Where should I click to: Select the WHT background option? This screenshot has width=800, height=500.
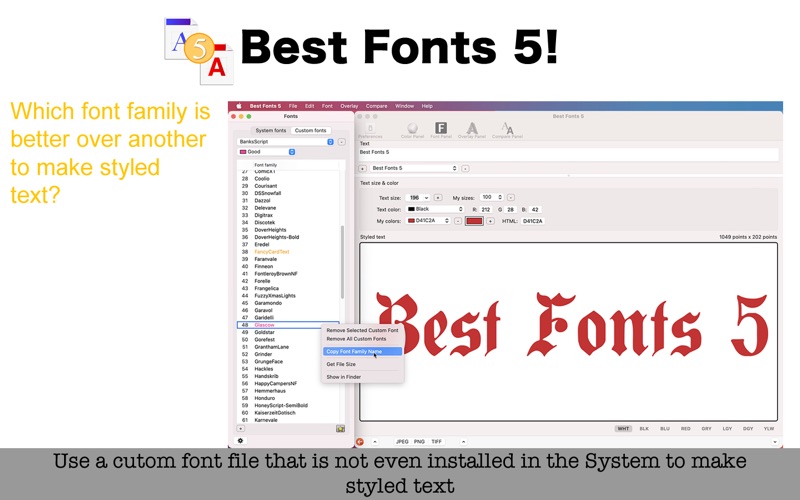623,428
